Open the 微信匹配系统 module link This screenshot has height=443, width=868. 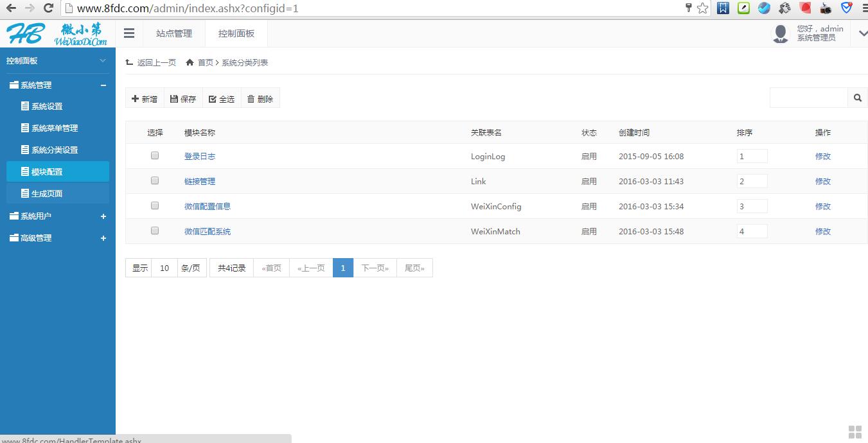click(x=208, y=231)
